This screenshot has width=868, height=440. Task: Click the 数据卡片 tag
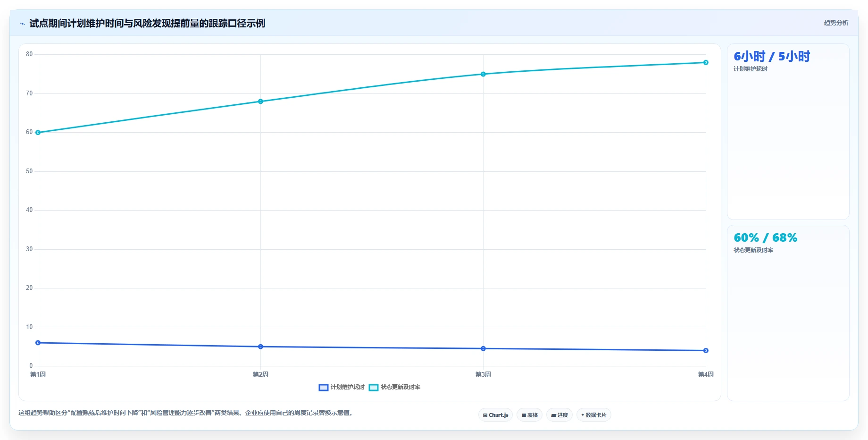594,415
